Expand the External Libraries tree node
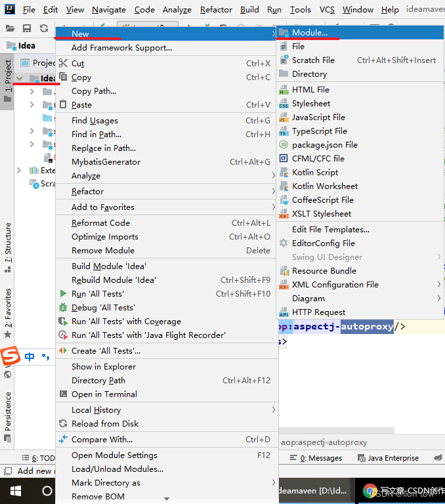This screenshot has height=504, width=445. (x=19, y=170)
